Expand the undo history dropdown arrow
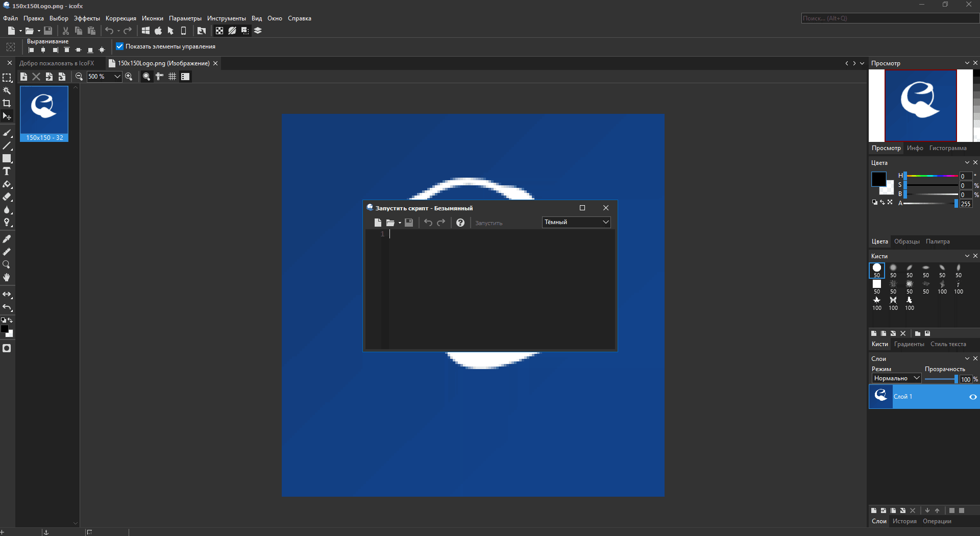 pos(118,31)
